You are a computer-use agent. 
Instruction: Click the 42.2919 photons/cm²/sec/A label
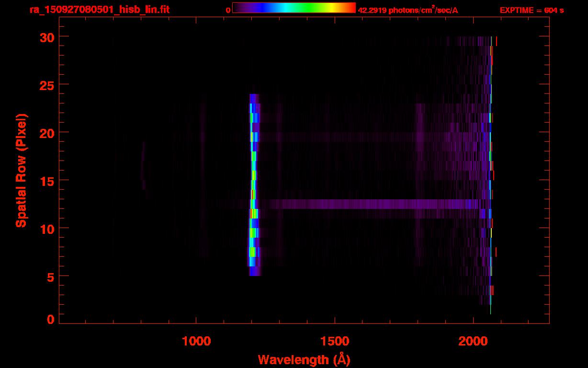coord(408,10)
